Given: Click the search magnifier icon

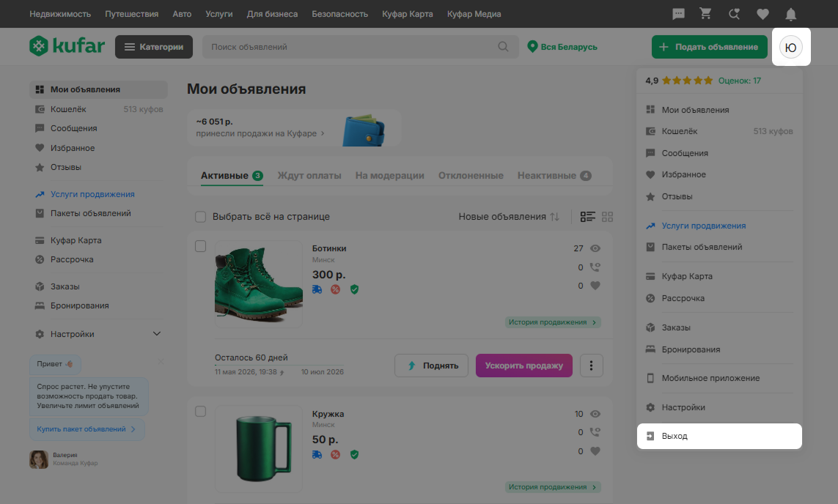Looking at the screenshot, I should click(503, 46).
